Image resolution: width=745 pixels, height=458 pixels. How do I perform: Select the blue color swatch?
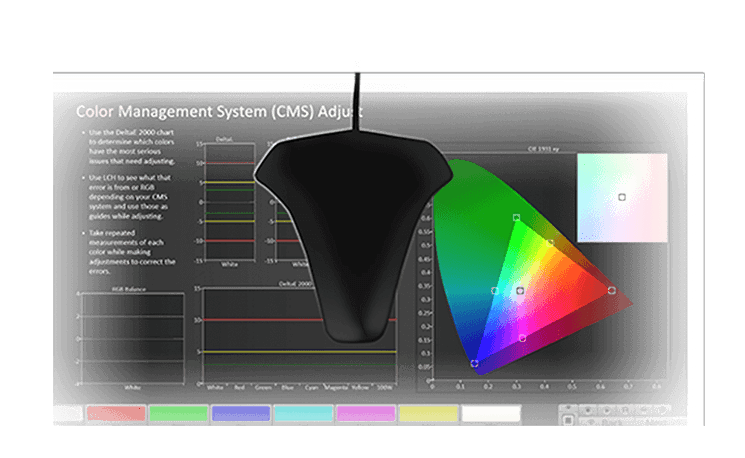click(241, 414)
